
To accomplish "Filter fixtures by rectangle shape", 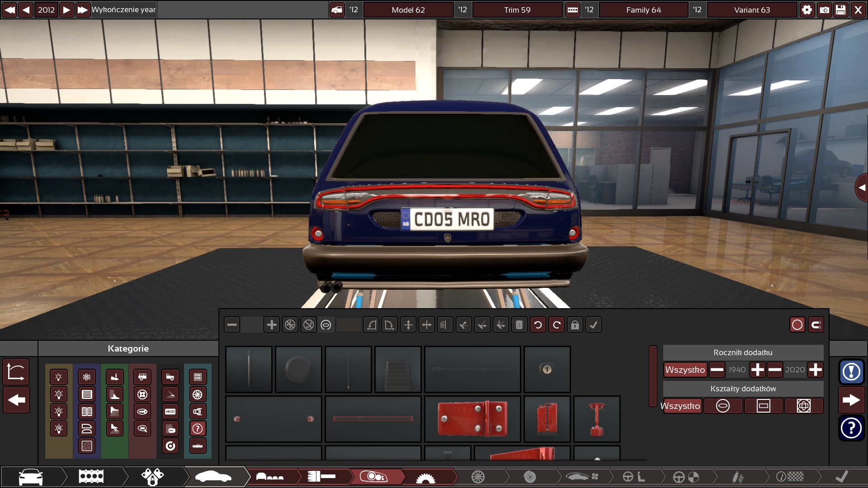I will tap(763, 406).
